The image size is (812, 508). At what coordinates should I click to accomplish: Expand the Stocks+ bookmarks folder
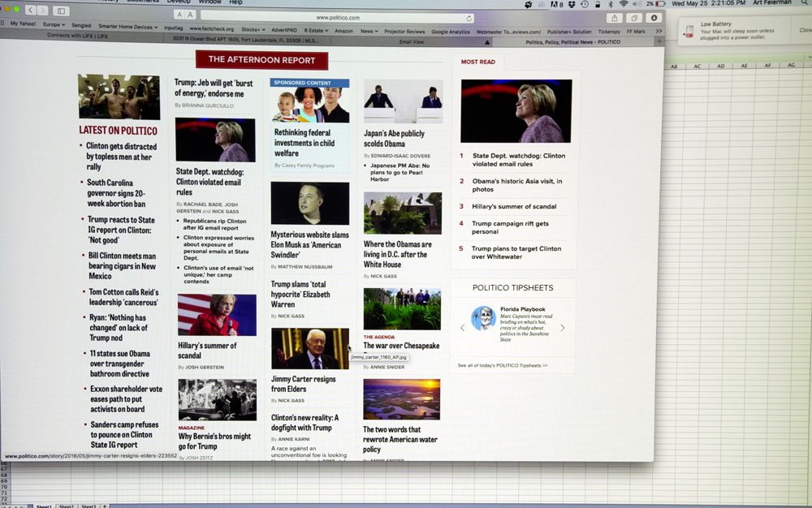click(253, 29)
